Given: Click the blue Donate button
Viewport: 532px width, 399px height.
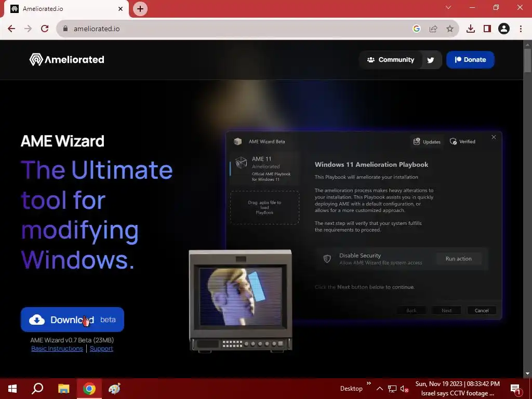Looking at the screenshot, I should click(470, 60).
